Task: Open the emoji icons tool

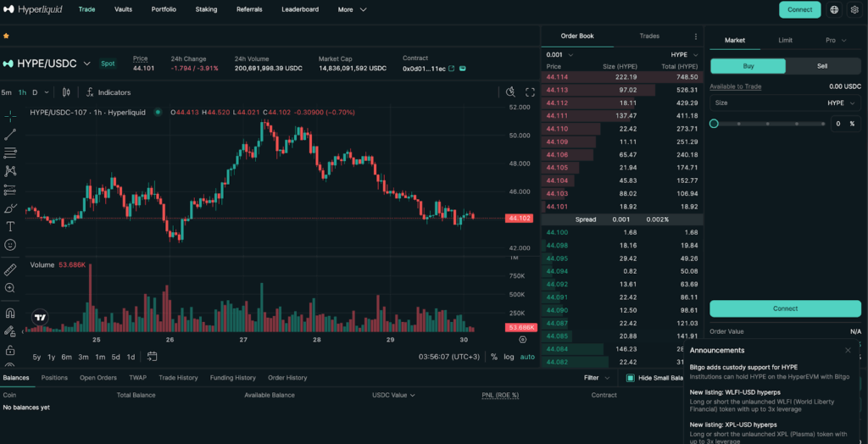Action: (x=10, y=244)
